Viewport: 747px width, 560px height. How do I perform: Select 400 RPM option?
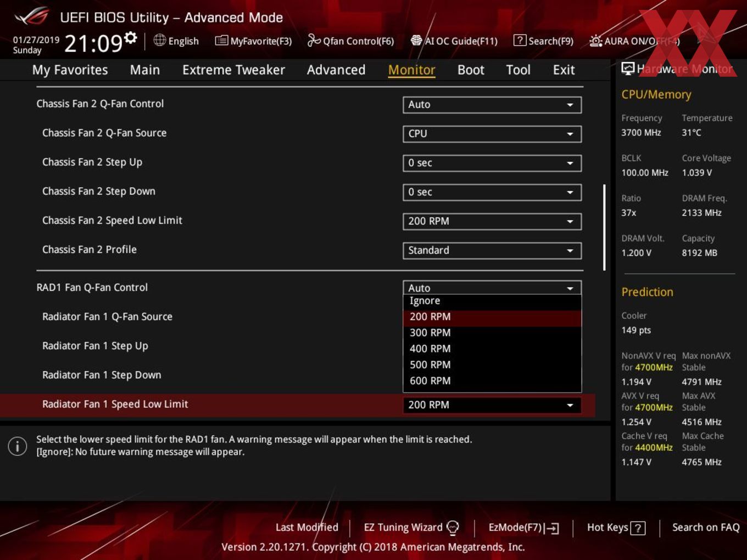click(492, 349)
